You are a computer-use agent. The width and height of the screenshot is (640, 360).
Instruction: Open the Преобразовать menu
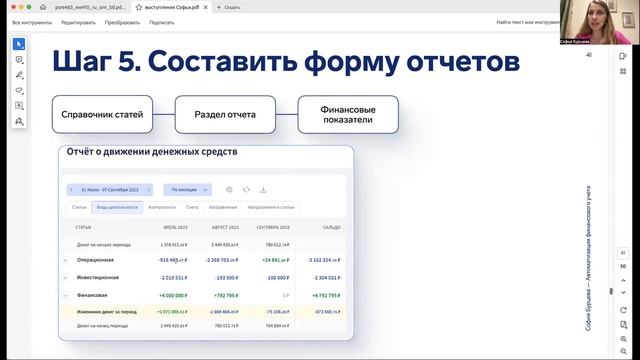pyautogui.click(x=122, y=22)
